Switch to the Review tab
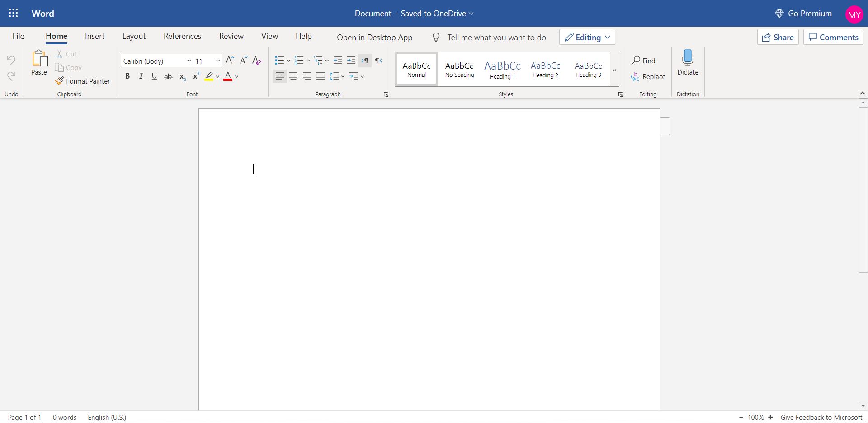Viewport: 868px width, 423px height. [231, 36]
